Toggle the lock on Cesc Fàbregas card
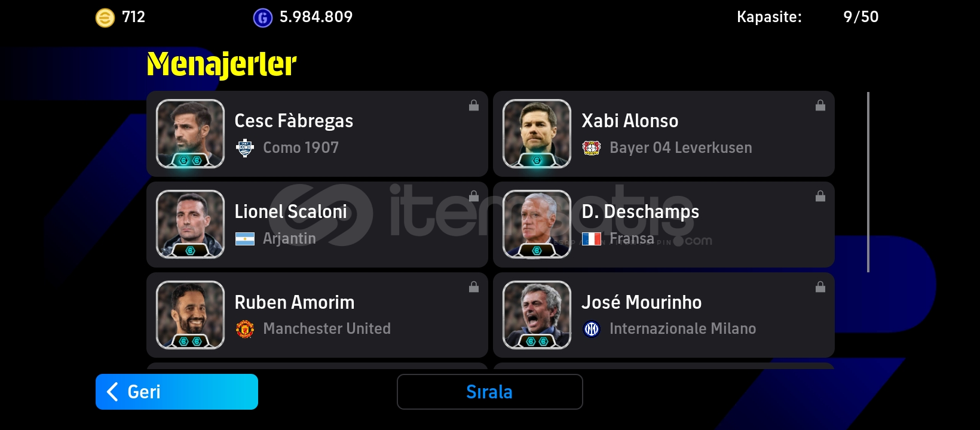 [x=474, y=105]
